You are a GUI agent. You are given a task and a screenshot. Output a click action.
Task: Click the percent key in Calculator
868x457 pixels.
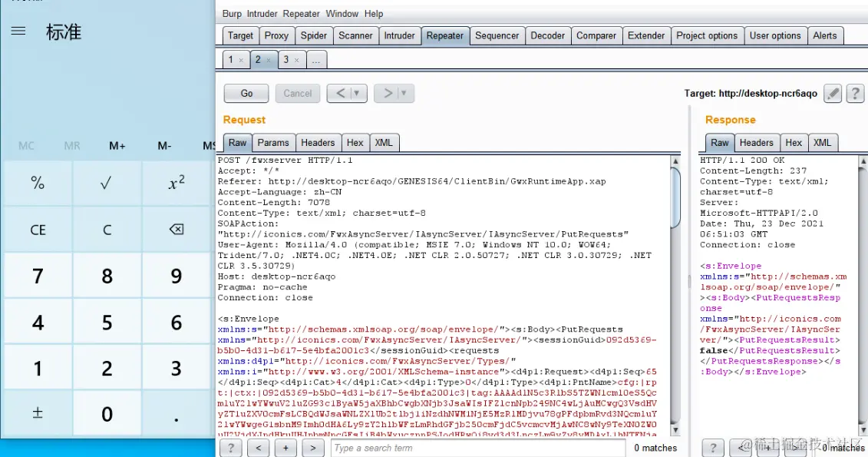(38, 183)
